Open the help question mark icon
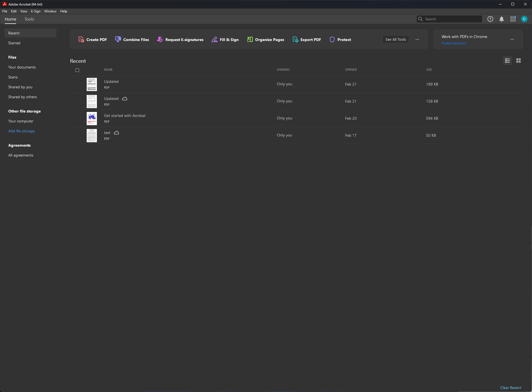This screenshot has width=532, height=392. pos(490,19)
